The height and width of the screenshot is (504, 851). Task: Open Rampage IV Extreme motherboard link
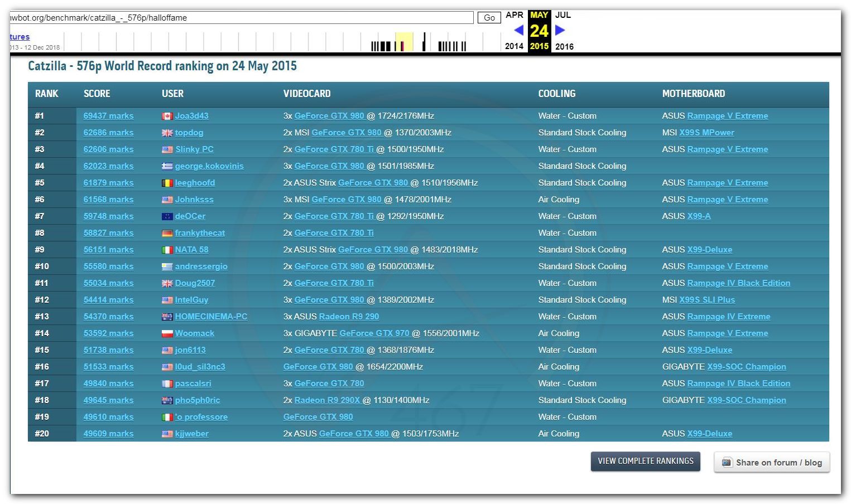(728, 317)
